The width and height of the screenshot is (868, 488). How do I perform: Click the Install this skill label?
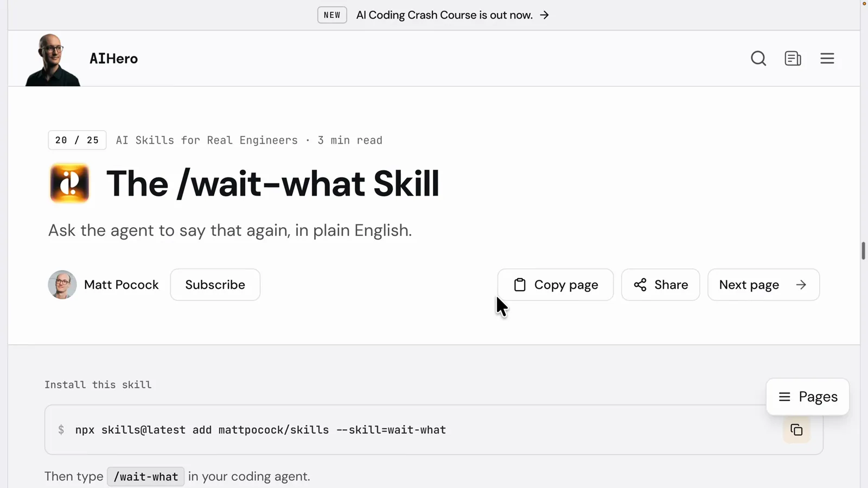pos(98,385)
